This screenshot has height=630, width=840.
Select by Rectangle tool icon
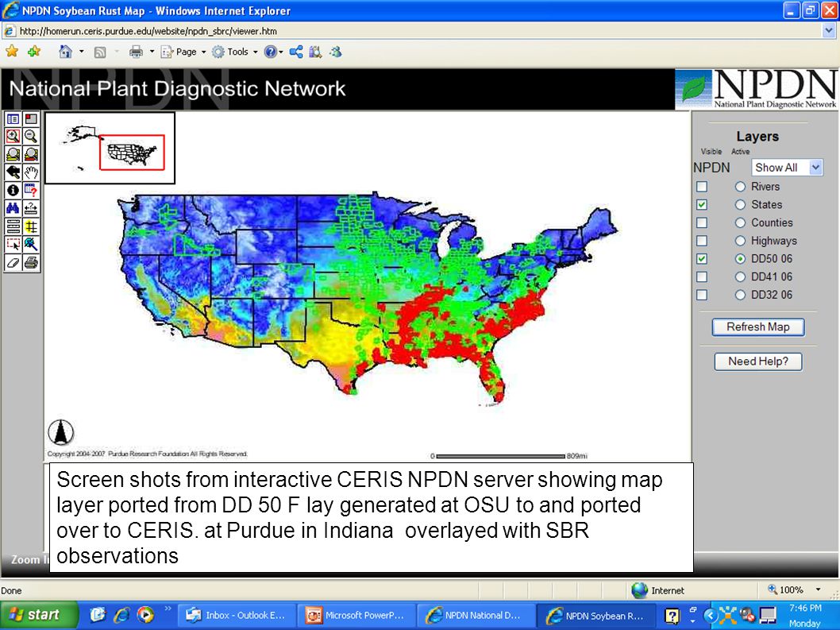pyautogui.click(x=13, y=245)
